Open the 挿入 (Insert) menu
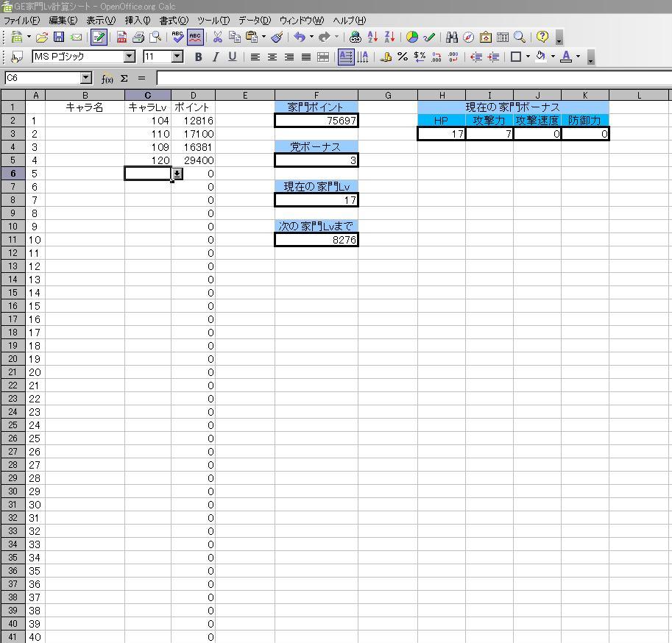672x643 pixels. click(138, 21)
